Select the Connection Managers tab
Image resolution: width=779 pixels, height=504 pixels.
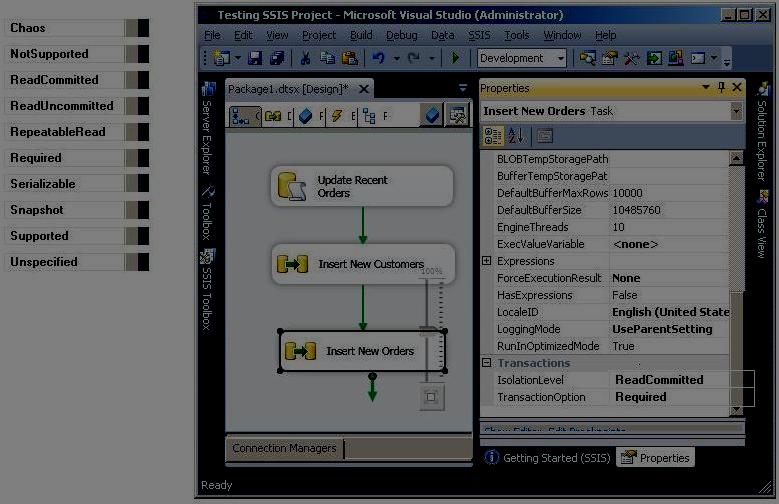pyautogui.click(x=284, y=448)
